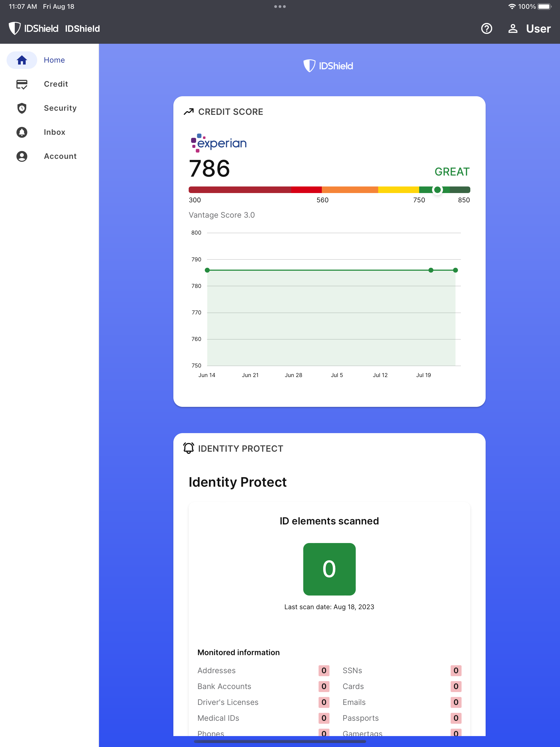This screenshot has height=747, width=560.
Task: Tap the battery indicator in status bar
Action: tap(544, 6)
